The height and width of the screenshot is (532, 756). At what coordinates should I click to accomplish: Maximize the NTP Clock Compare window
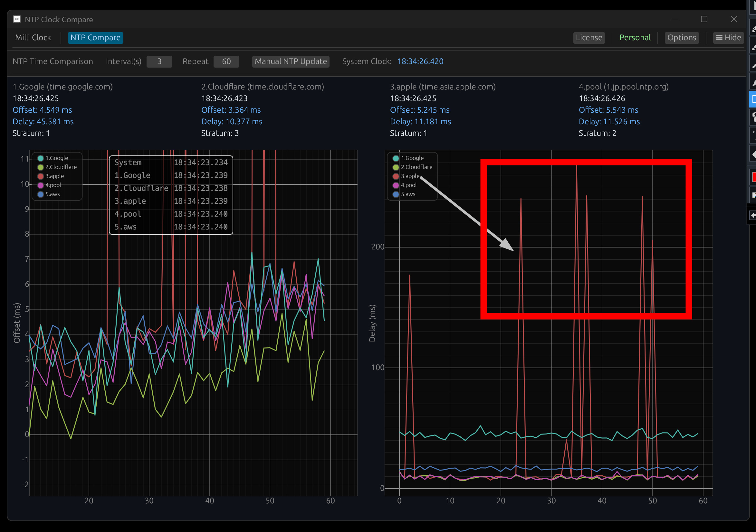click(704, 19)
